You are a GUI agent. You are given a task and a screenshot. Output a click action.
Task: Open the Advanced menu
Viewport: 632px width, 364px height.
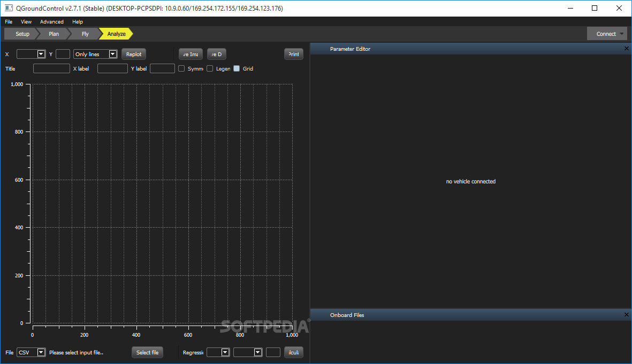click(51, 22)
